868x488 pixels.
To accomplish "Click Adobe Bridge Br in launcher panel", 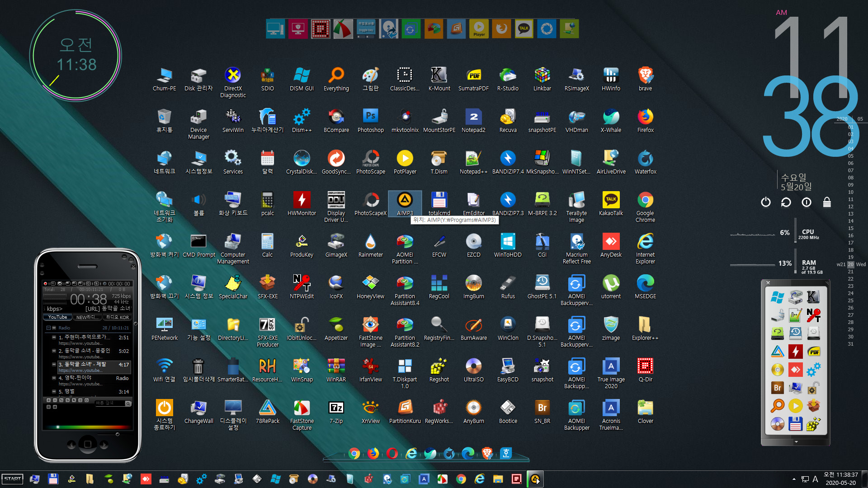I will 777,388.
